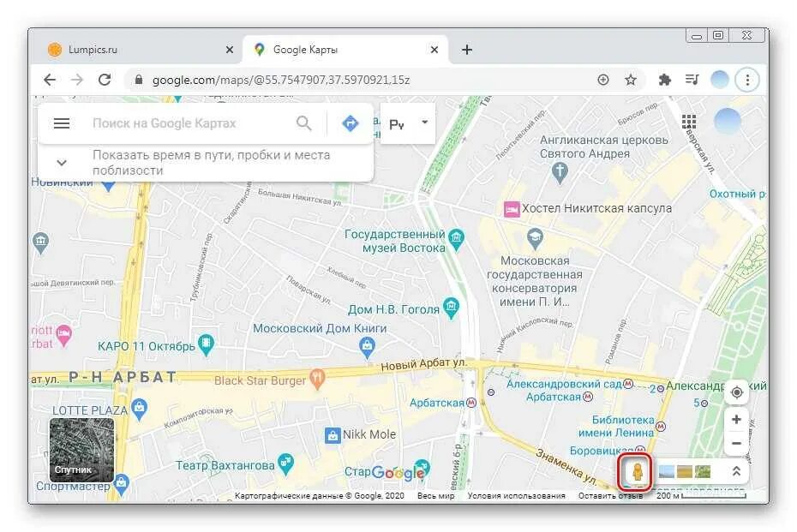The image size is (797, 532).
Task: Expand the travel time and traffic panel
Action: tap(62, 163)
